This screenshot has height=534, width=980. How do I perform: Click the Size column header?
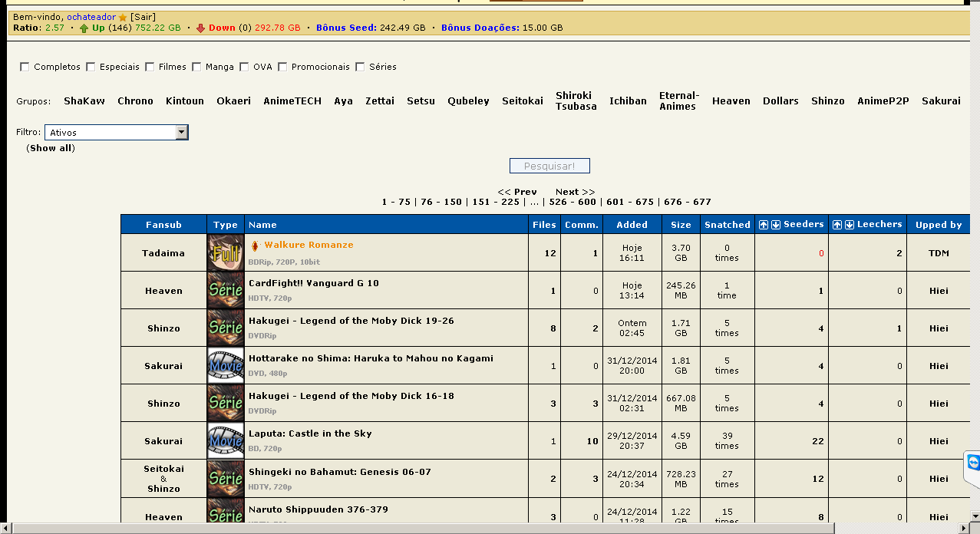pos(681,225)
